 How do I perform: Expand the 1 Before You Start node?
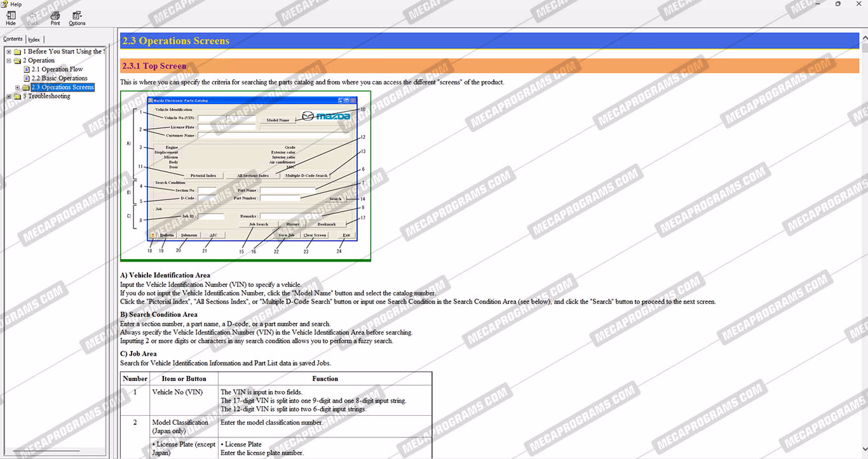[x=9, y=51]
